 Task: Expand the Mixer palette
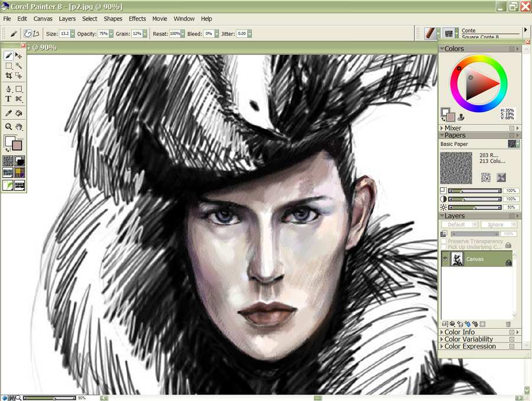442,128
